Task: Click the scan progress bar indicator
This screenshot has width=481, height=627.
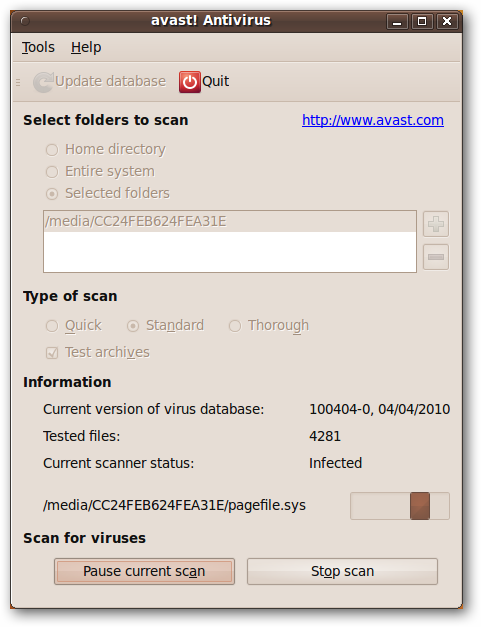Action: [x=420, y=506]
